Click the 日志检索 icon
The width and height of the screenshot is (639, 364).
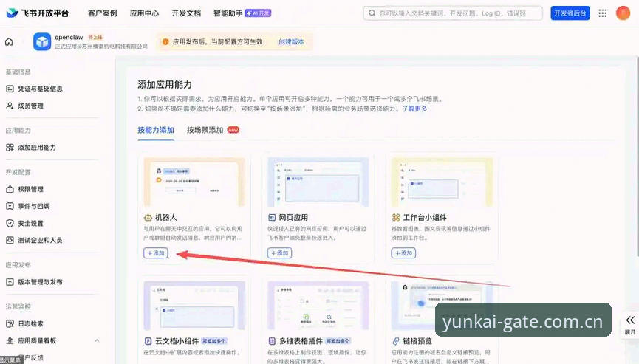click(x=10, y=323)
